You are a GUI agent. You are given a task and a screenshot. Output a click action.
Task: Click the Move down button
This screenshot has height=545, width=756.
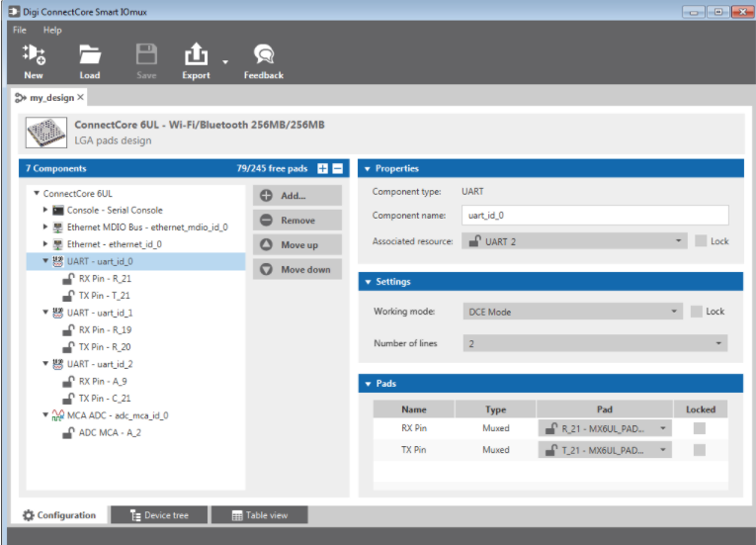pos(296,269)
